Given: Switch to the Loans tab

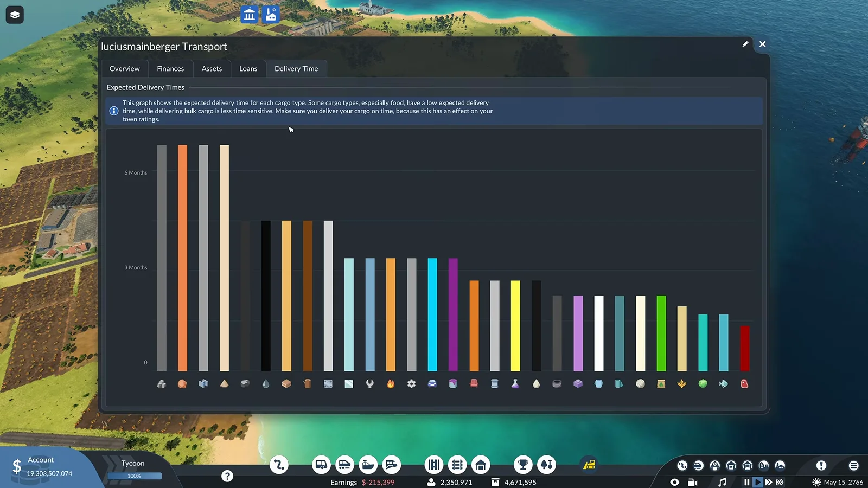Looking at the screenshot, I should [x=248, y=69].
